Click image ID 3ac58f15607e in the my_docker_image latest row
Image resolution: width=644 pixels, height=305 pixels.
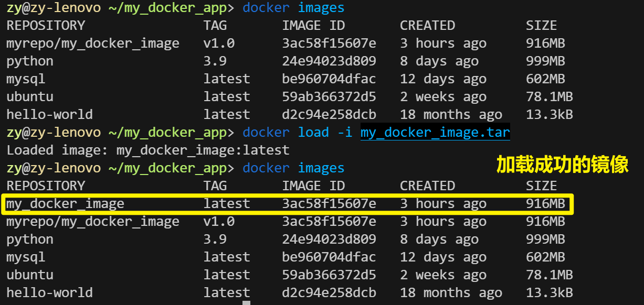pos(329,204)
